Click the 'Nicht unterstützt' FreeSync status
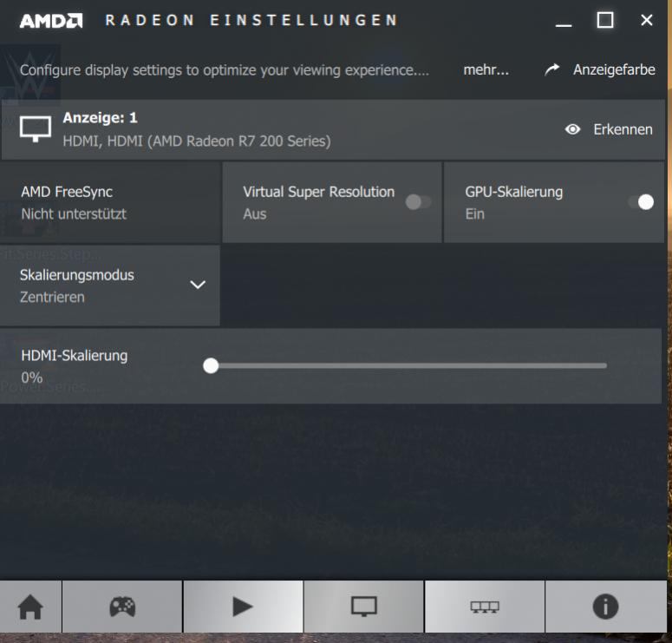 coord(74,213)
